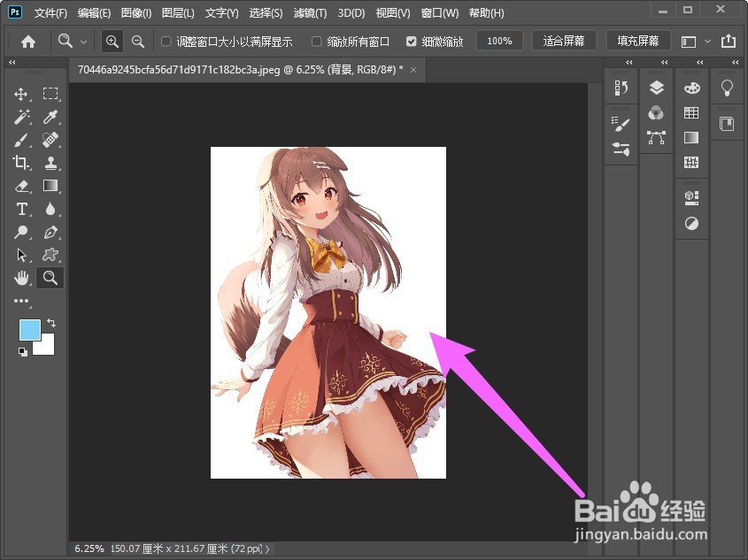The height and width of the screenshot is (560, 748).
Task: Expand the history panel column arrows
Action: coord(629,63)
